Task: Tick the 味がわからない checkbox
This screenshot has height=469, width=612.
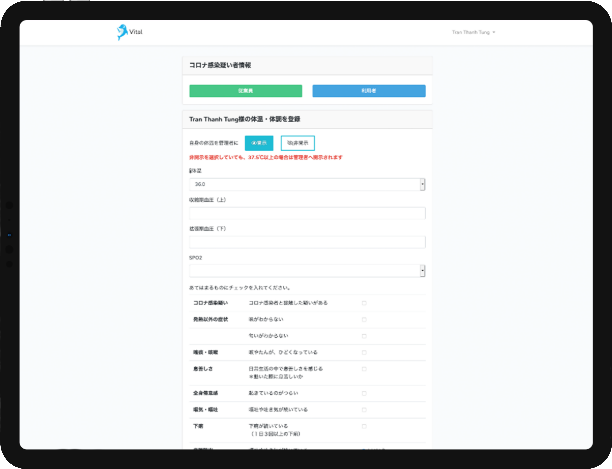Action: 364,319
